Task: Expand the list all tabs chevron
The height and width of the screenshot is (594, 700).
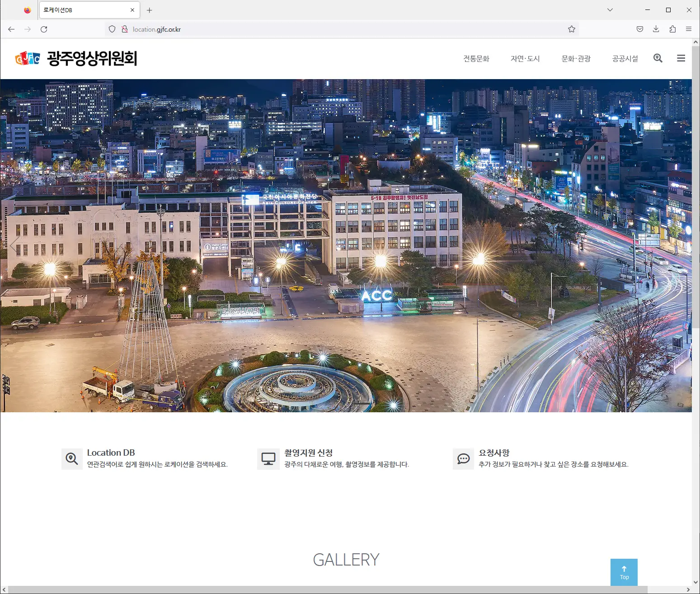Action: 610,10
